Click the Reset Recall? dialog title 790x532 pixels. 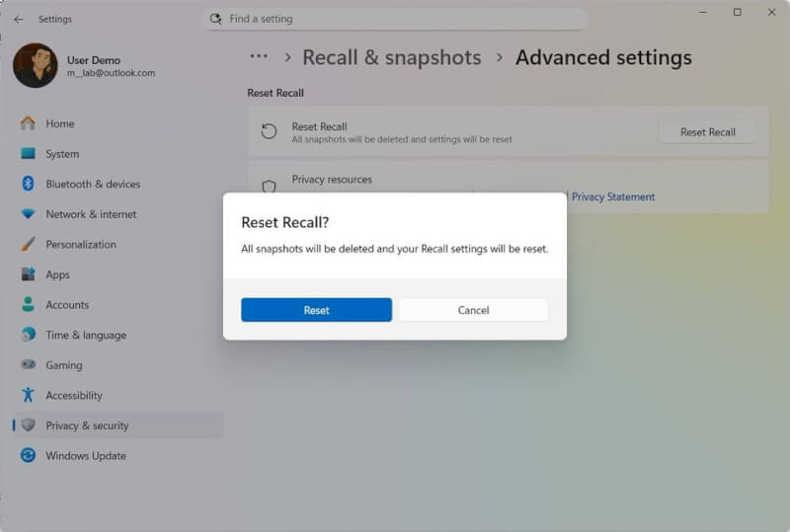[284, 222]
